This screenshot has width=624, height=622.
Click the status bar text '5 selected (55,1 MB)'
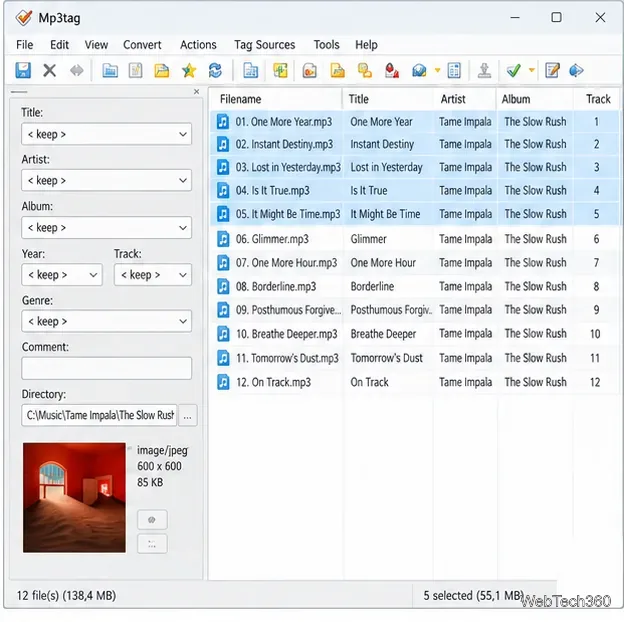(x=473, y=595)
